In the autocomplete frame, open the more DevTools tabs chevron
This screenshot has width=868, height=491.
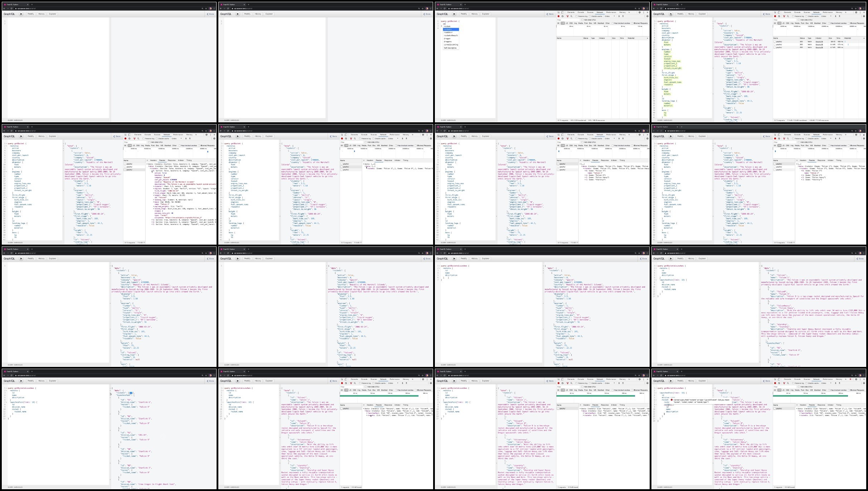tap(629, 13)
